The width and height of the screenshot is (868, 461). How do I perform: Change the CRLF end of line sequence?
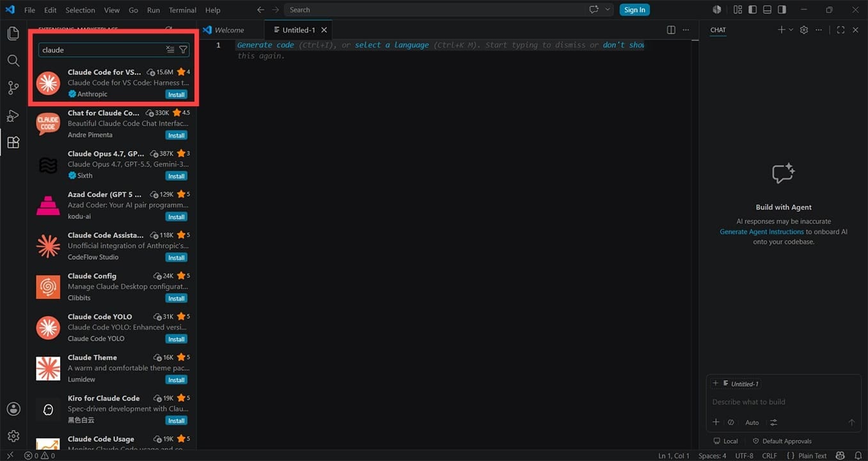[769, 456]
